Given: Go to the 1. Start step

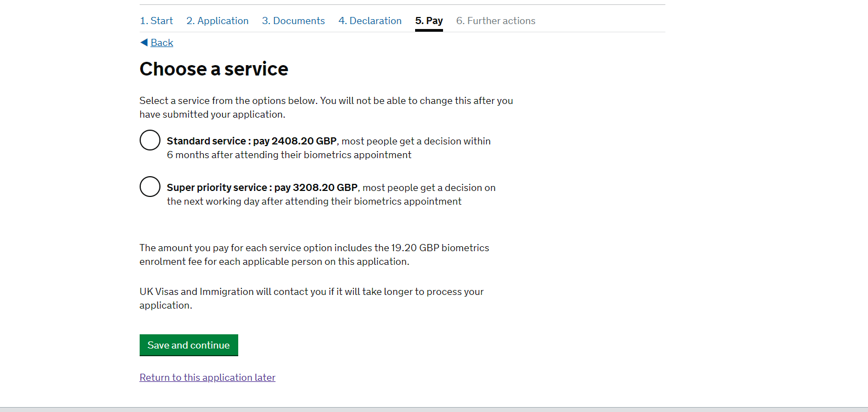Looking at the screenshot, I should 156,21.
